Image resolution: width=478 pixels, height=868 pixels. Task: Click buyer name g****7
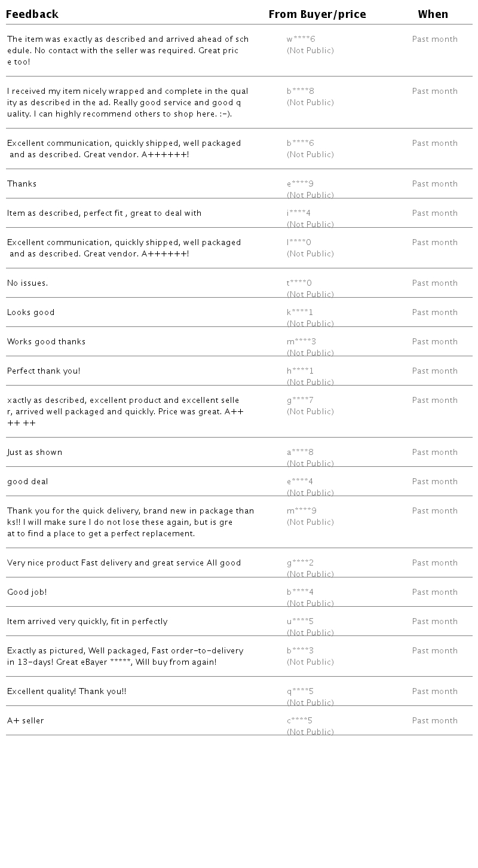tap(300, 401)
